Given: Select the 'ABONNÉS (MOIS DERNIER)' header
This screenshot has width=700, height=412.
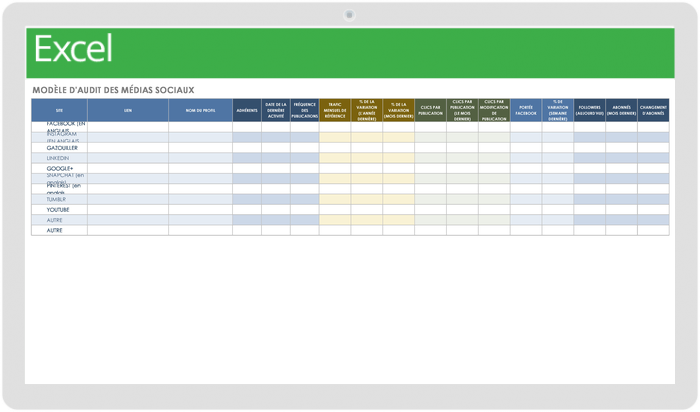Looking at the screenshot, I should coord(621,110).
